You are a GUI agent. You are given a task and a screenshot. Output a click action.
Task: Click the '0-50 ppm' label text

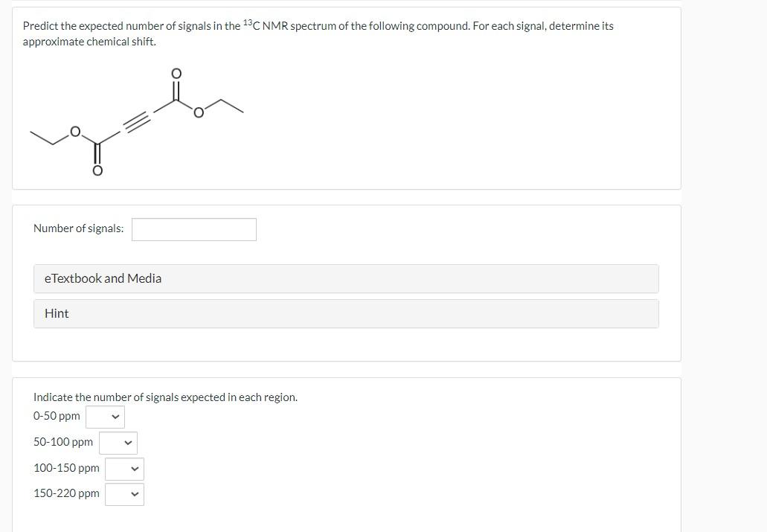coord(57,416)
